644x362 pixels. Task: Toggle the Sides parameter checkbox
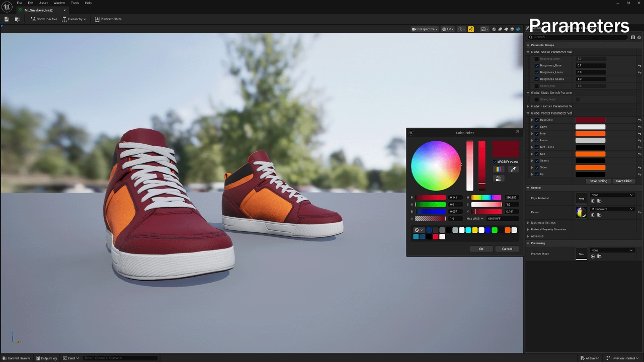click(537, 167)
